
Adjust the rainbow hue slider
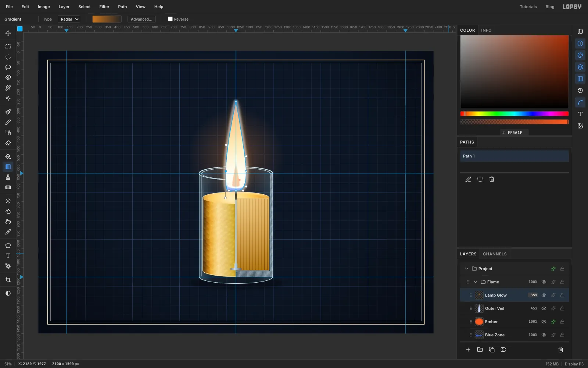coord(514,114)
